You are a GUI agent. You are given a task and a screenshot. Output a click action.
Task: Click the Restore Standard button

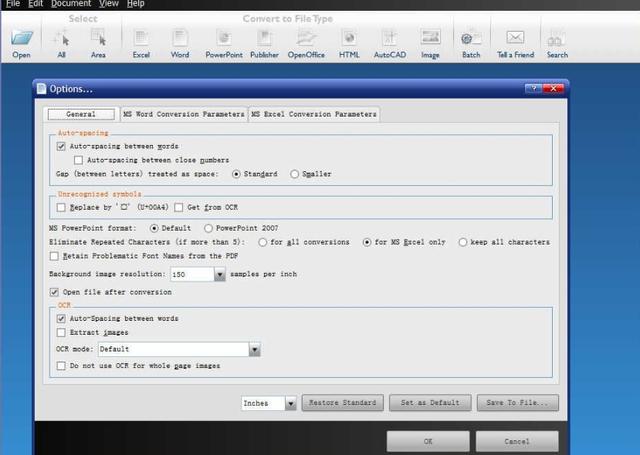tap(342, 403)
